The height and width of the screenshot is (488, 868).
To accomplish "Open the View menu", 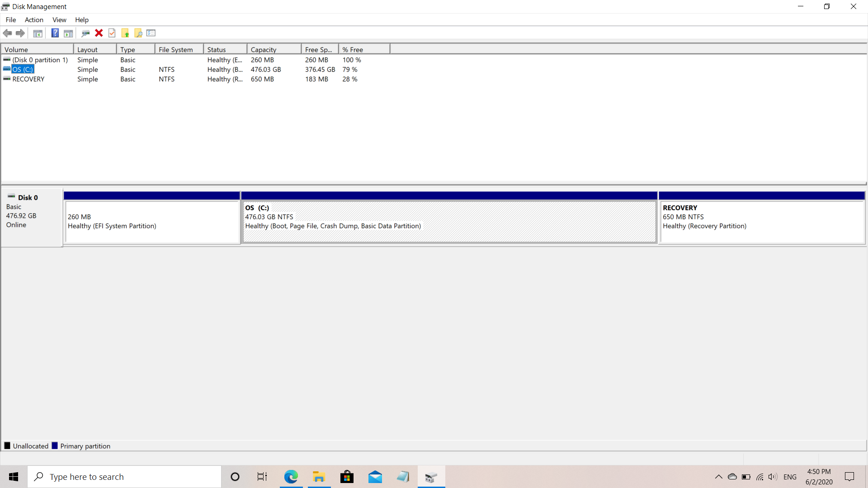I will (59, 19).
